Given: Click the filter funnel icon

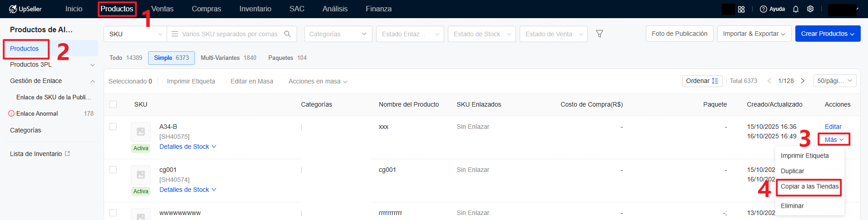Looking at the screenshot, I should (x=600, y=34).
